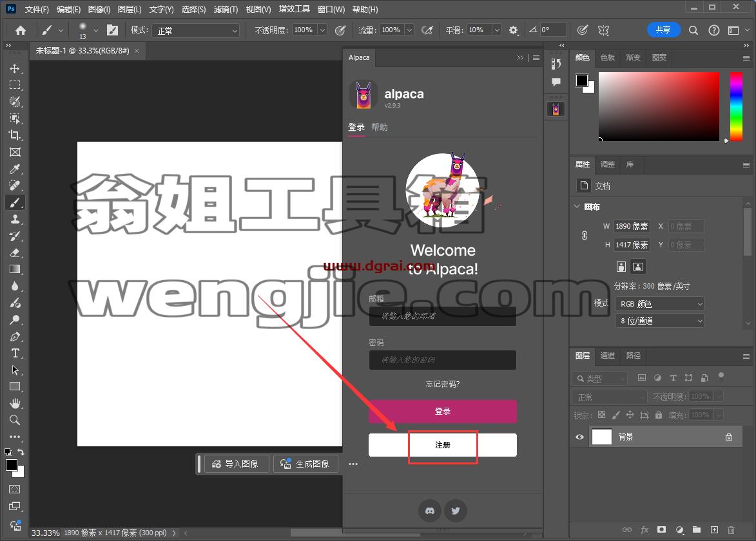Open the search icon at top right
This screenshot has height=541, width=756.
pos(693,30)
